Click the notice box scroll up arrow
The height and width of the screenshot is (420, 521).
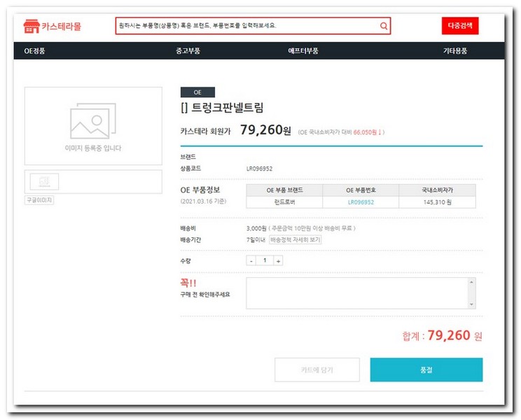(471, 282)
